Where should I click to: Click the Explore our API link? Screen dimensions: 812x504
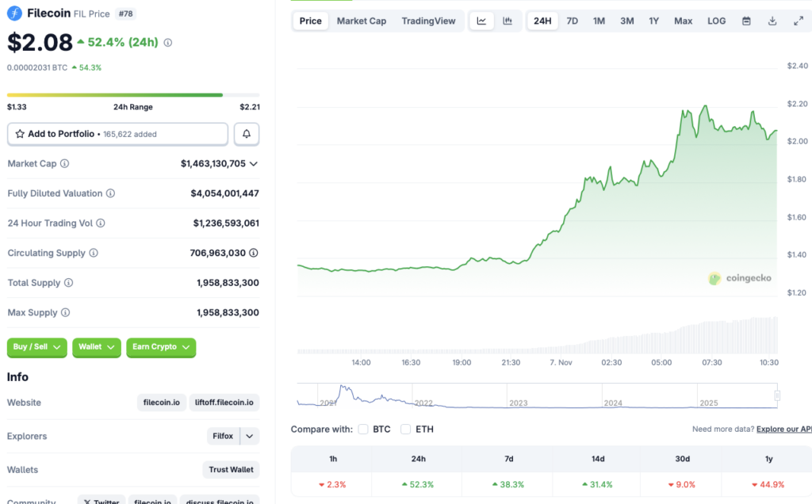point(783,429)
